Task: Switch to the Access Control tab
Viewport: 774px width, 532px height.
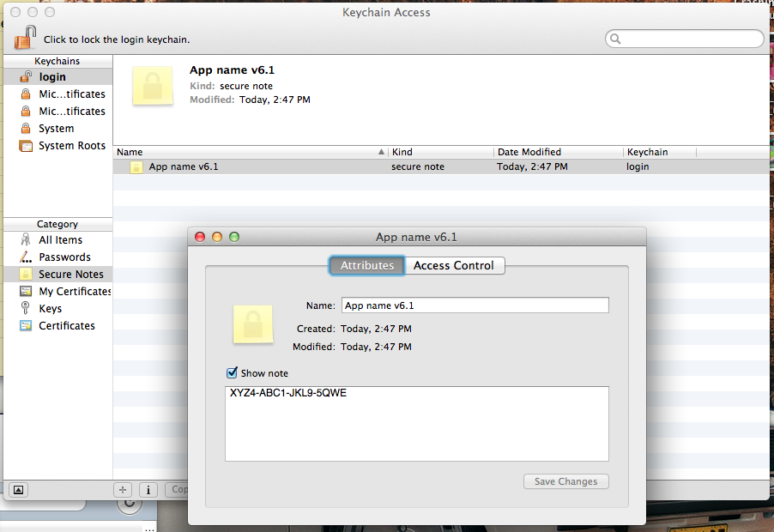Action: pos(454,265)
